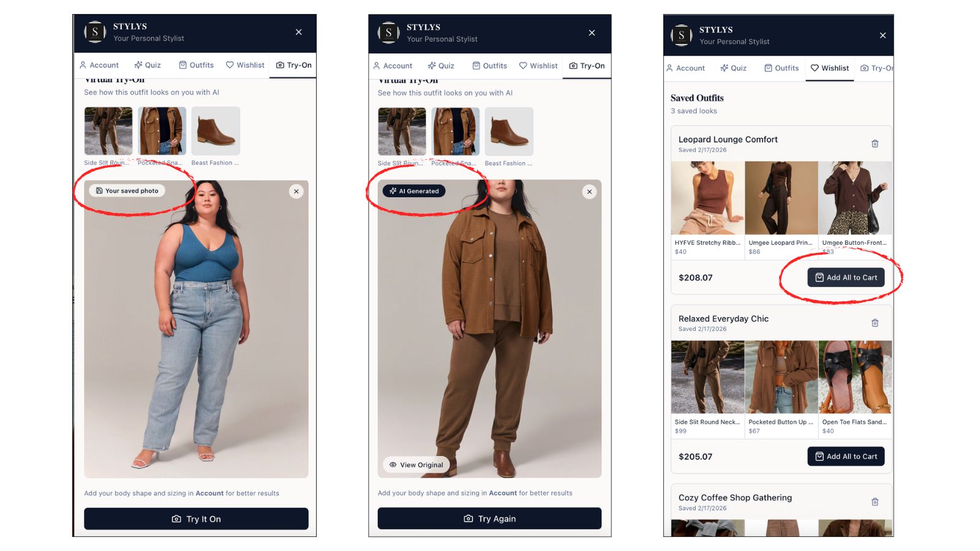
Task: Delete the Cozy Coffee Shop Gathering outfit
Action: click(x=875, y=502)
